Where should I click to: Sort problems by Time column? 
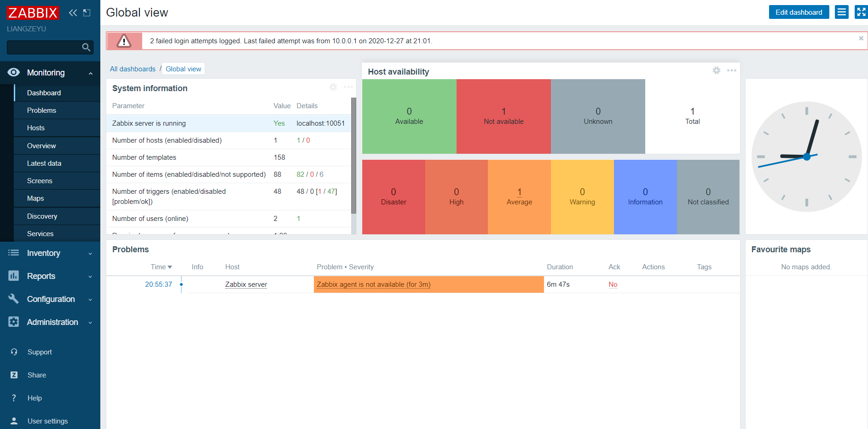[x=161, y=267]
